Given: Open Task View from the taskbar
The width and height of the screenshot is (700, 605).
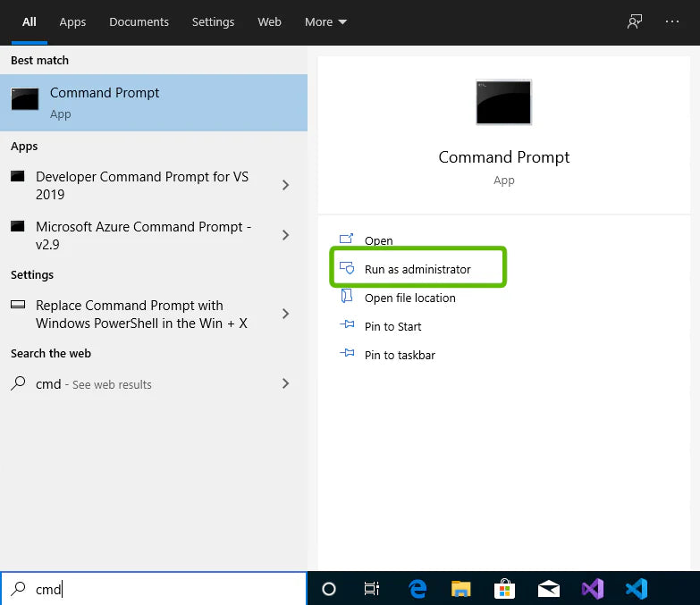Looking at the screenshot, I should point(372,589).
